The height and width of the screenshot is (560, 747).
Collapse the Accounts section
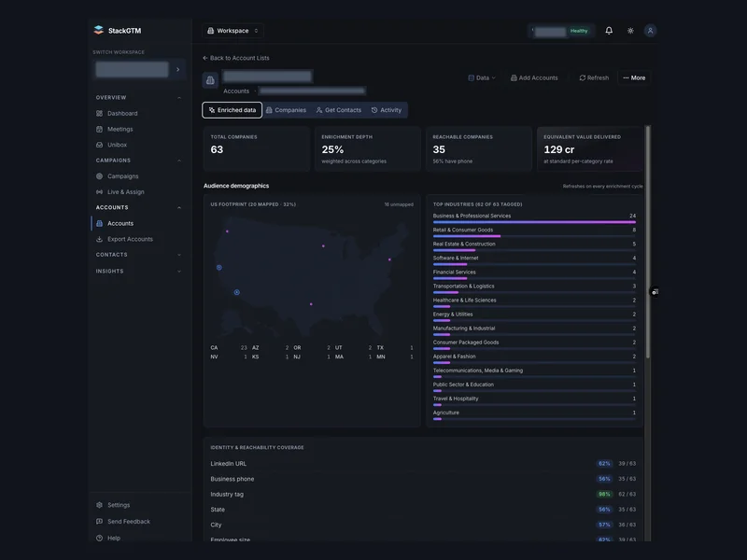[179, 207]
